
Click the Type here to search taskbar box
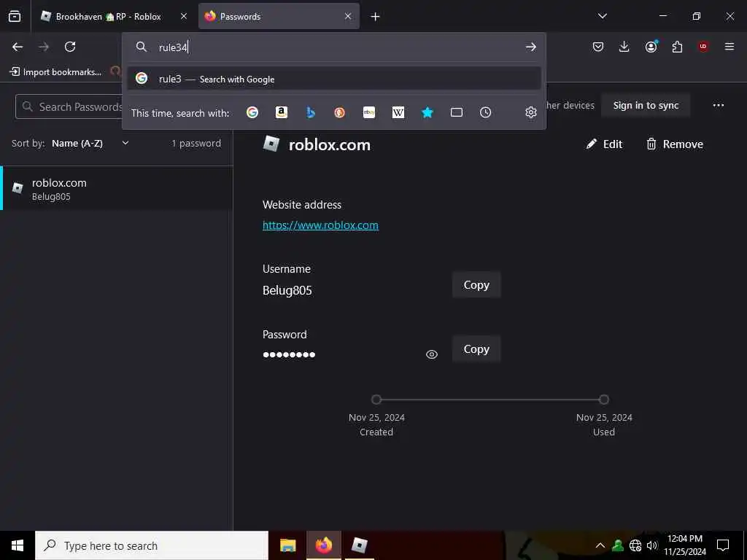[152, 545]
